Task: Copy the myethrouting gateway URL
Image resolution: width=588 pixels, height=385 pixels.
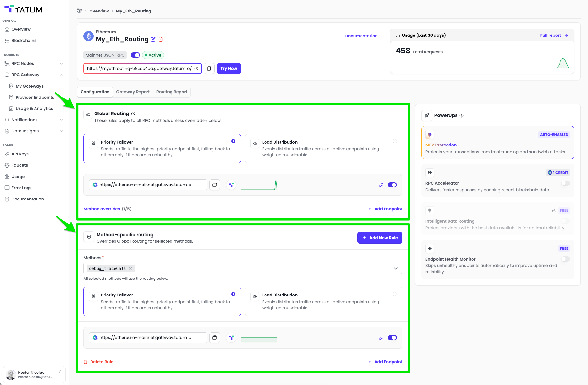Action: point(209,68)
